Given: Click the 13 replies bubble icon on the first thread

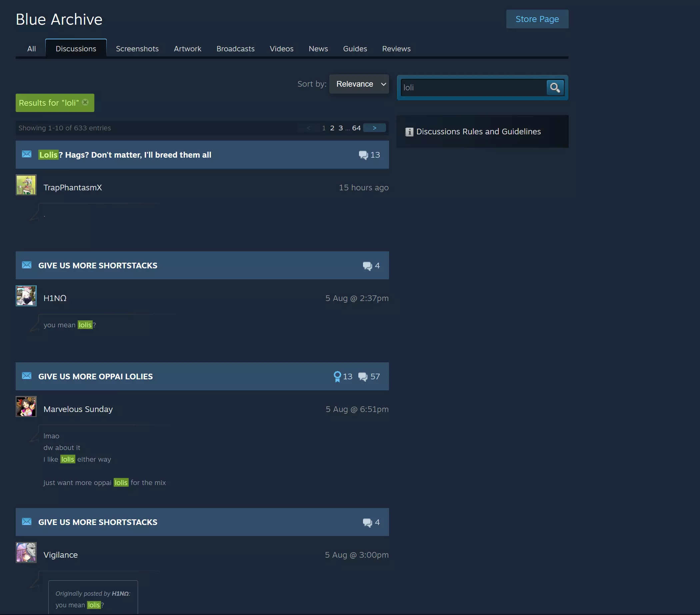Looking at the screenshot, I should [x=363, y=155].
